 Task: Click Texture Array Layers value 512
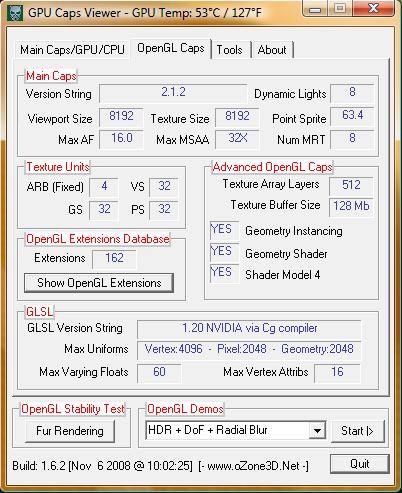pos(351,186)
